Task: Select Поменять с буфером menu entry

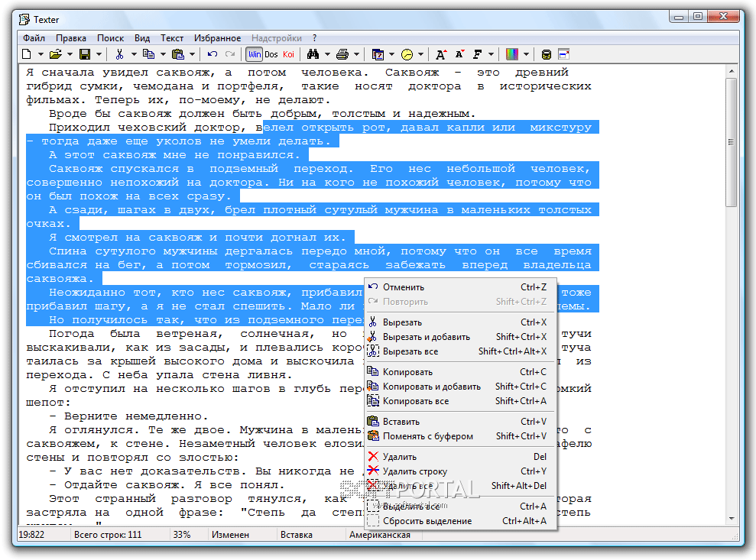Action: [460, 436]
